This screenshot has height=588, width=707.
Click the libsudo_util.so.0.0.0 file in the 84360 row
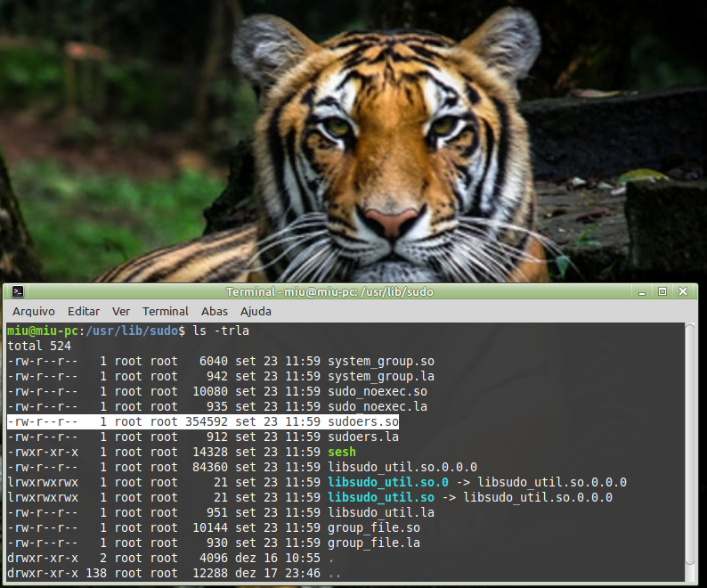coord(402,467)
